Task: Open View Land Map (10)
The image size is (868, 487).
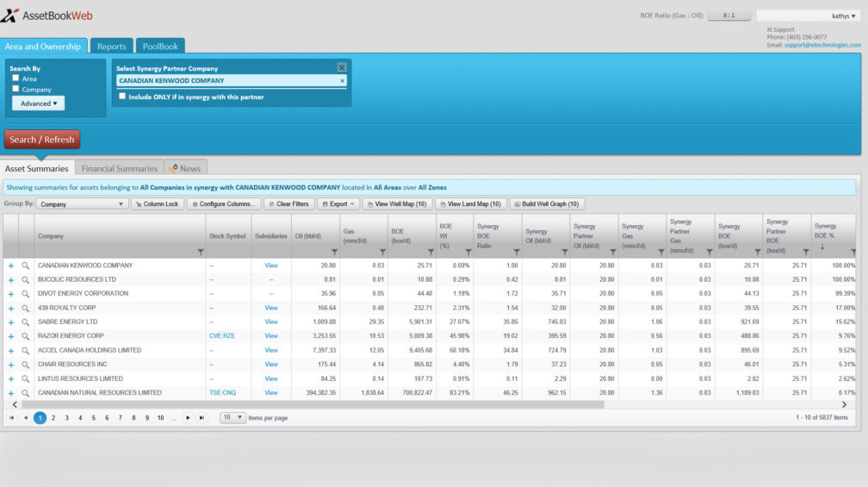Action: click(470, 204)
